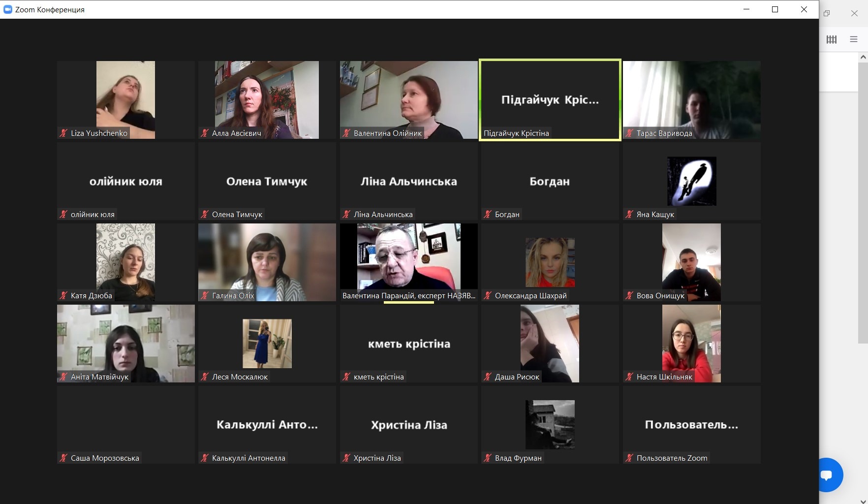
Task: Toggle mute icon beside Олена Тимчук
Action: pos(205,214)
